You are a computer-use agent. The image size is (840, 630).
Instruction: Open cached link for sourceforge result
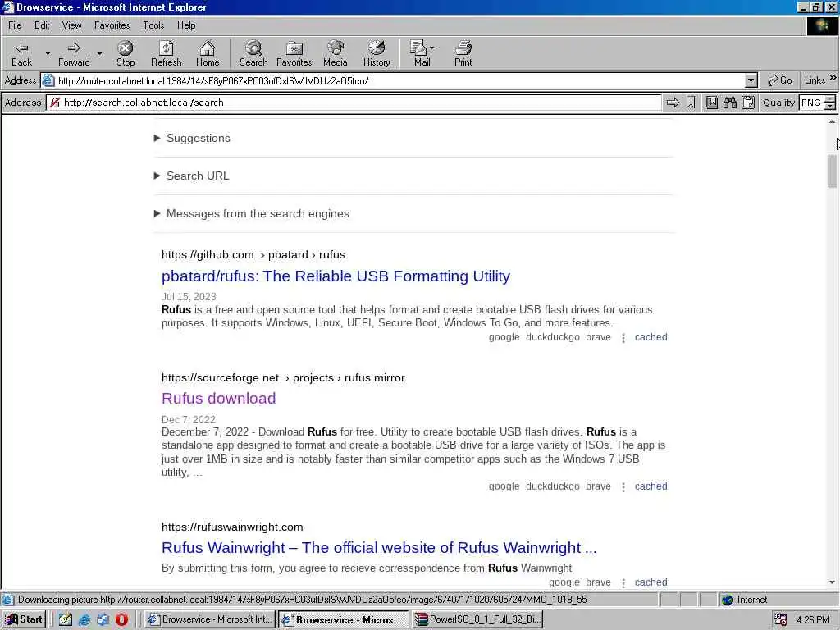point(651,486)
